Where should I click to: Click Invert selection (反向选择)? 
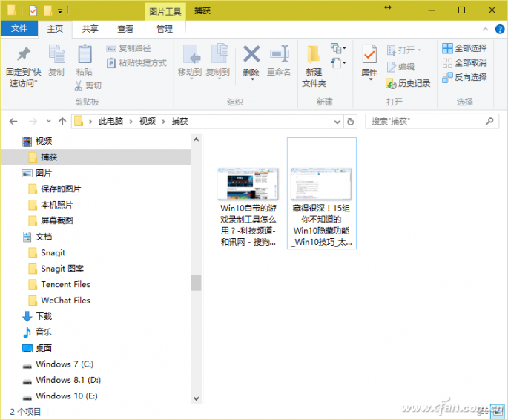tap(464, 77)
